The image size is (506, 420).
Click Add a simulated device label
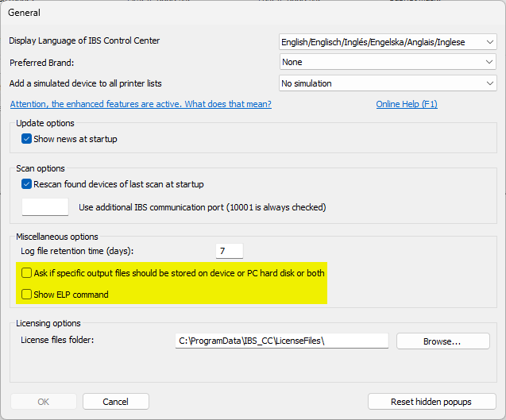86,83
